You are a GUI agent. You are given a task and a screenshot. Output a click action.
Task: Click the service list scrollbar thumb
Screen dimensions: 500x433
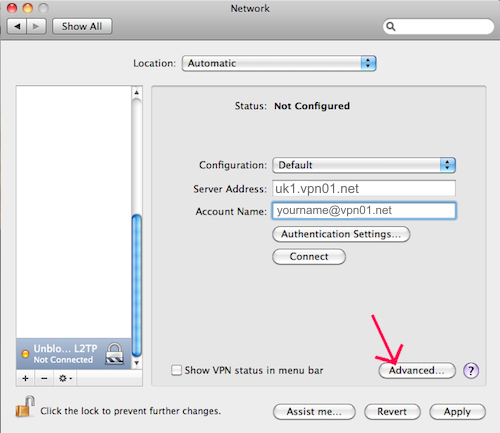[x=137, y=286]
